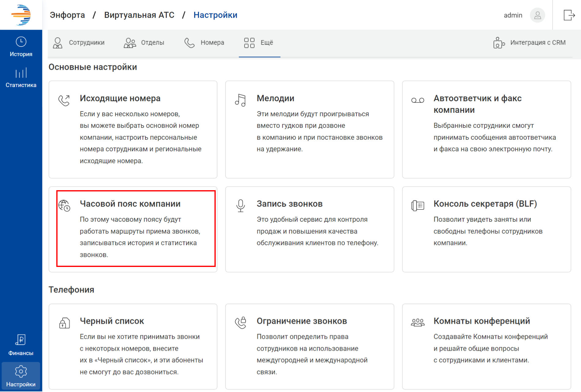This screenshot has height=392, width=581.
Task: Open Ограничение звонков heading
Action: [x=302, y=321]
